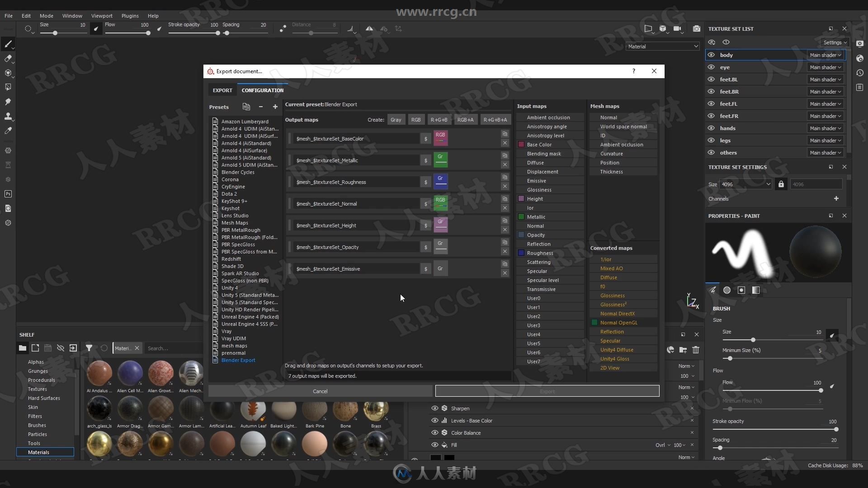868x488 pixels.
Task: Open the Settings dropdown in Texture Set List
Action: coord(835,42)
